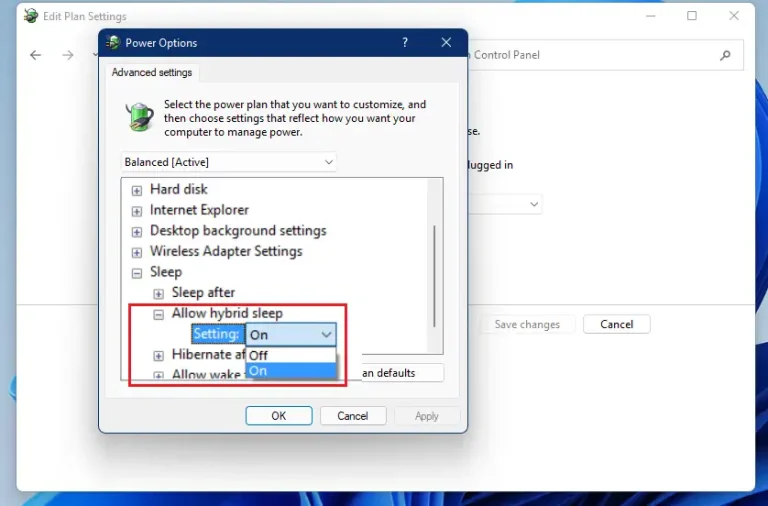Maximize the Edit Plan Settings window
This screenshot has width=768, height=506.
coord(692,16)
